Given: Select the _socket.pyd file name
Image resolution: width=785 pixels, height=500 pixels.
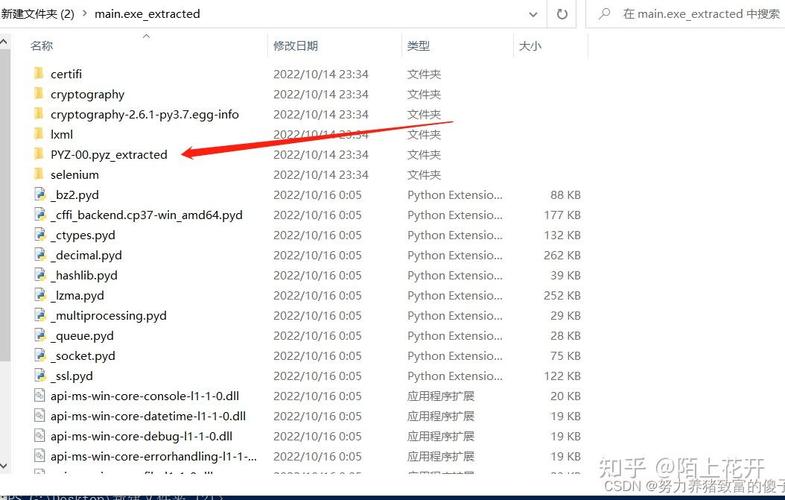Looking at the screenshot, I should pos(83,356).
